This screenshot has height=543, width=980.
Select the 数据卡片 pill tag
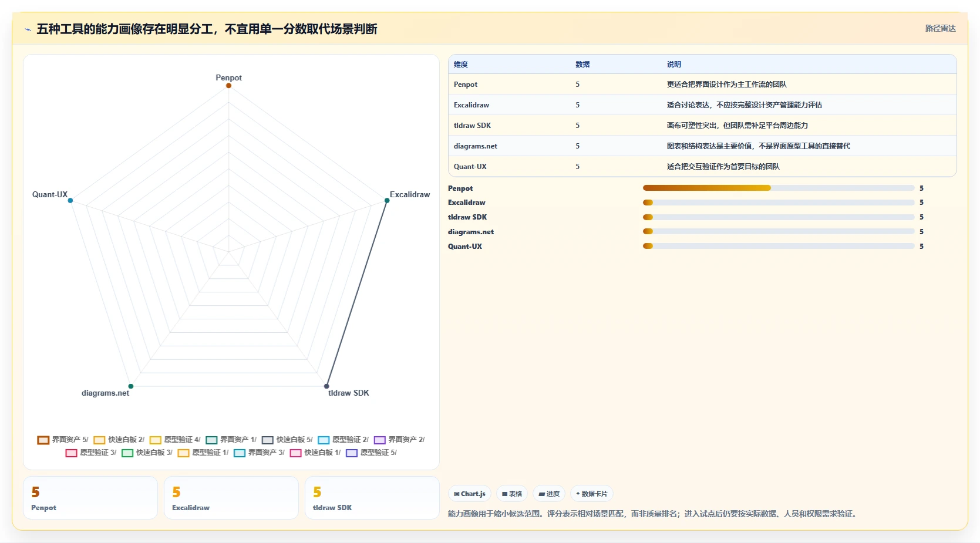(592, 494)
